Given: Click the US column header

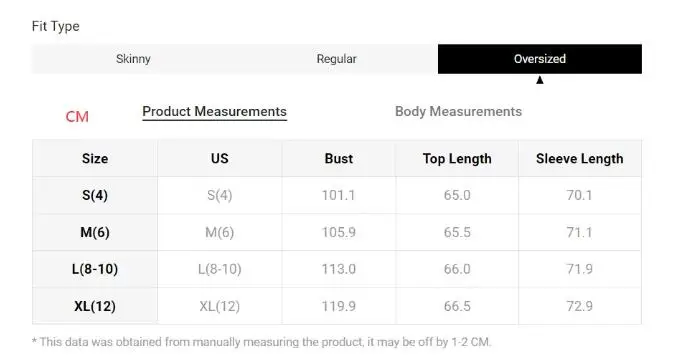Looking at the screenshot, I should 220,158.
